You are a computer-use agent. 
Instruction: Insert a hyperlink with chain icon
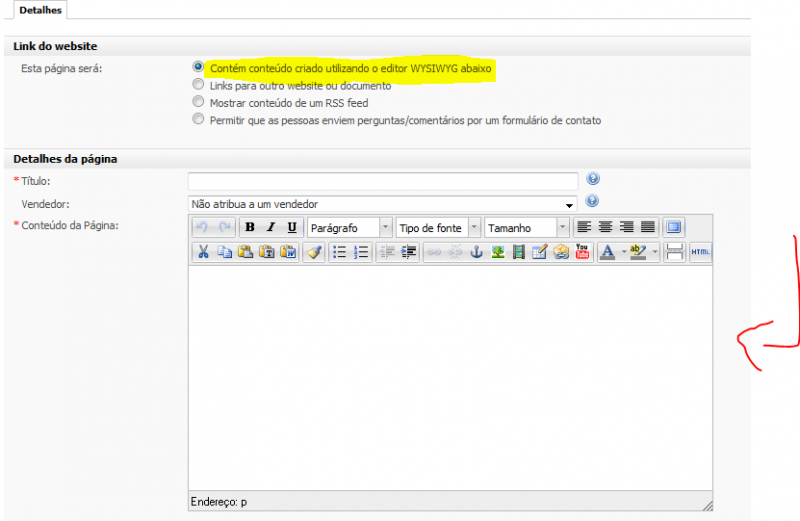[x=434, y=252]
